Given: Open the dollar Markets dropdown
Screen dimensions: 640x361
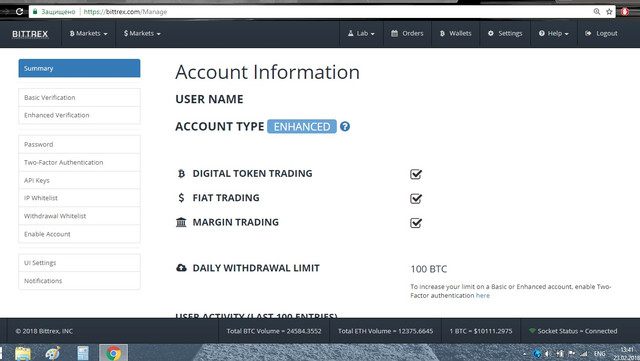Looking at the screenshot, I should [x=142, y=33].
